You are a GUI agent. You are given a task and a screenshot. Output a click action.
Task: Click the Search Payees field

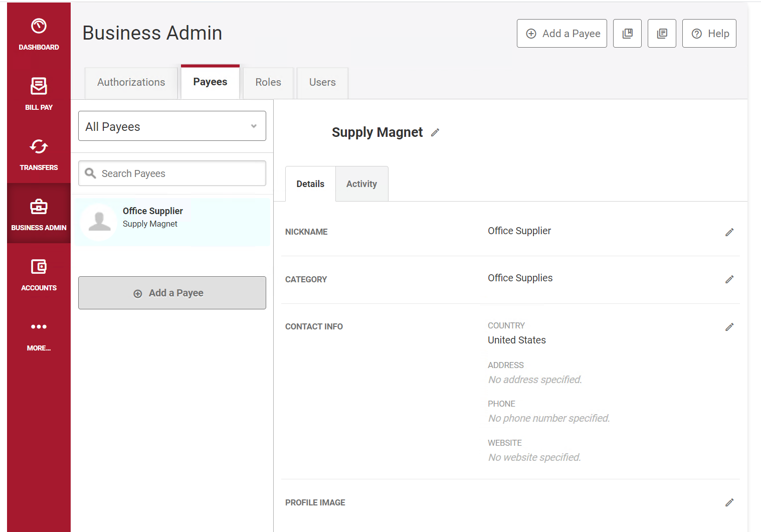[x=172, y=173]
